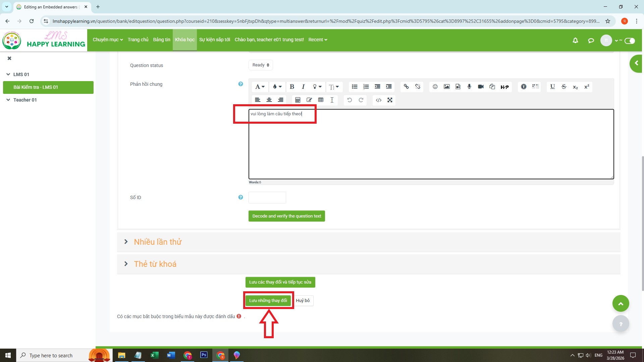644x362 pixels.
Task: Click the Lưu những thay đổi button
Action: point(268,301)
